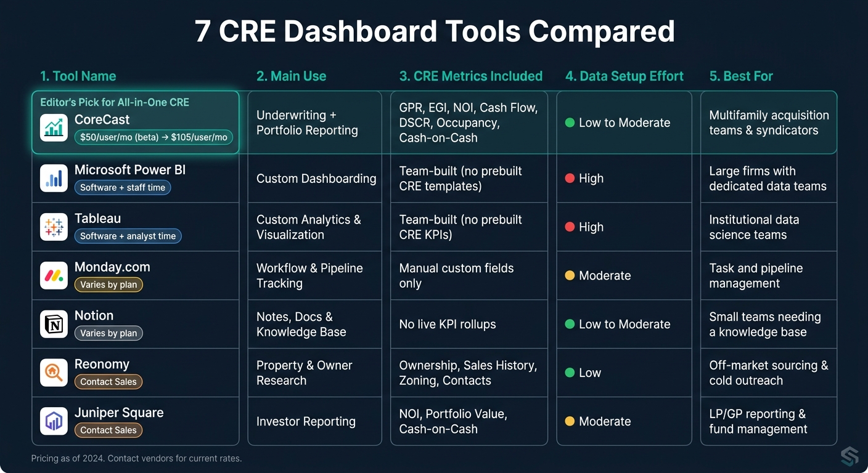Click the 'Editor's Pick for All-in-One CRE' label

point(115,103)
